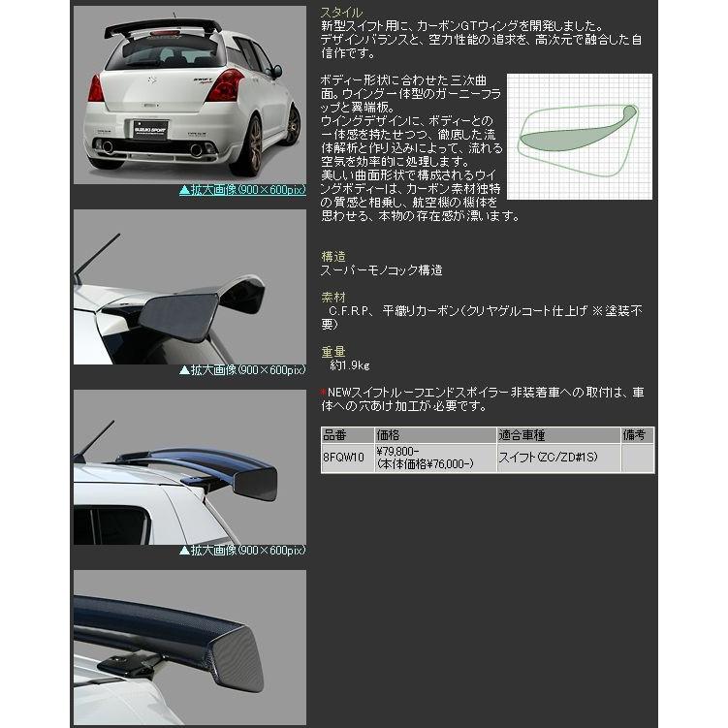Select the NEWスイフト installation note text

point(483,399)
